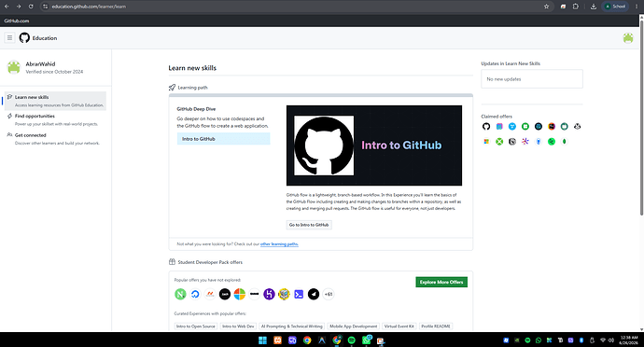Go back to the previous page
This screenshot has width=644, height=347.
[x=7, y=7]
